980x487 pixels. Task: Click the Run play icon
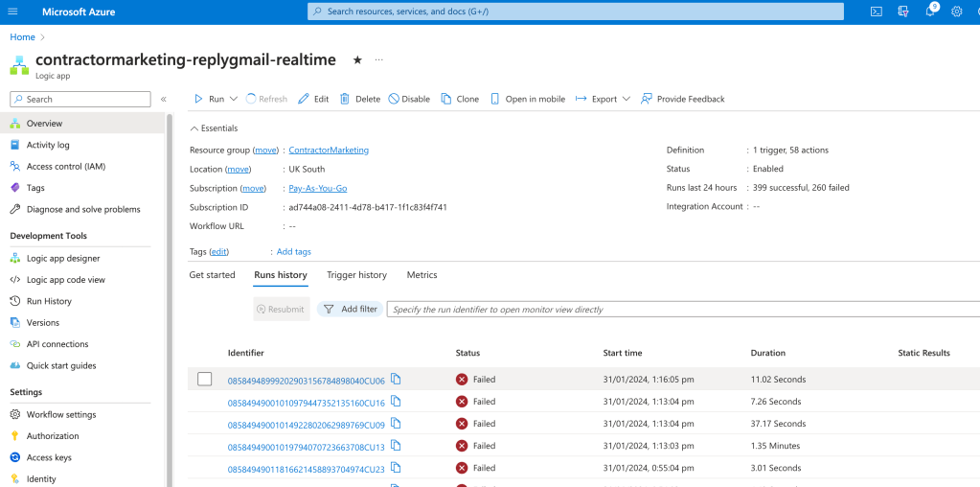coord(198,99)
